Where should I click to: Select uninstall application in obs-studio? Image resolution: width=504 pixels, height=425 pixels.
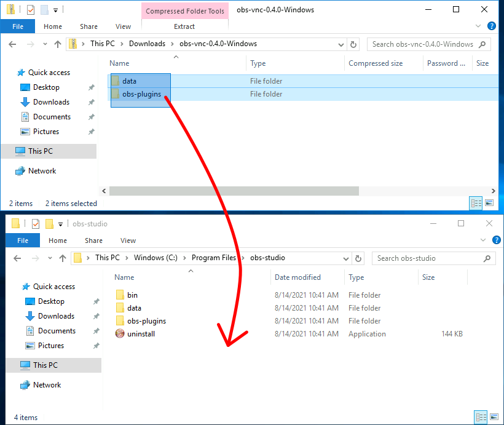pos(141,333)
